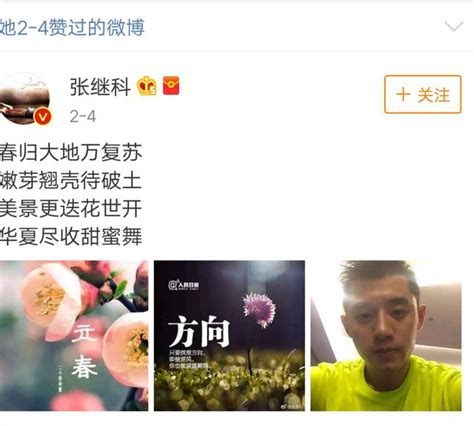The image size is (474, 426).
Task: Follow the user with + 关注
Action: point(423,94)
